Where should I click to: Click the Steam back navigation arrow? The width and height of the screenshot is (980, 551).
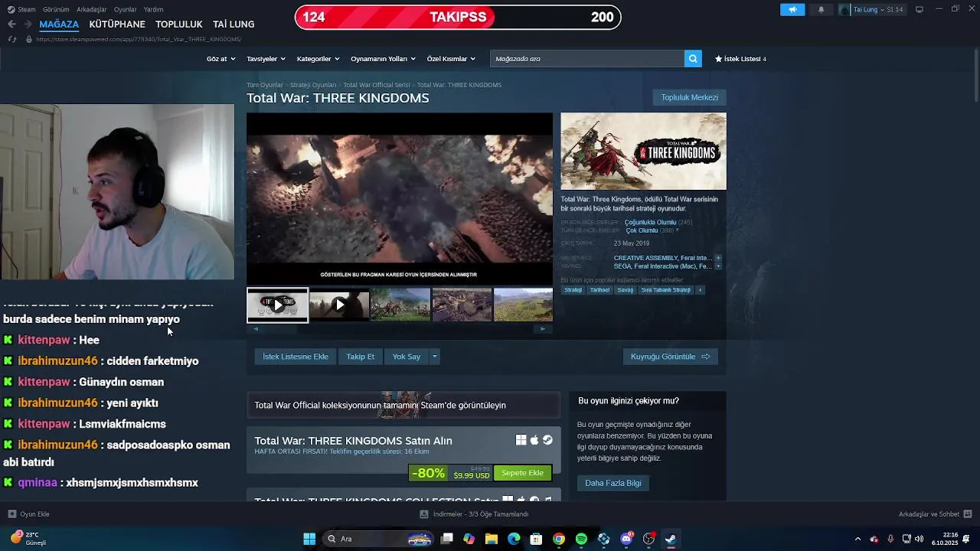coord(11,24)
